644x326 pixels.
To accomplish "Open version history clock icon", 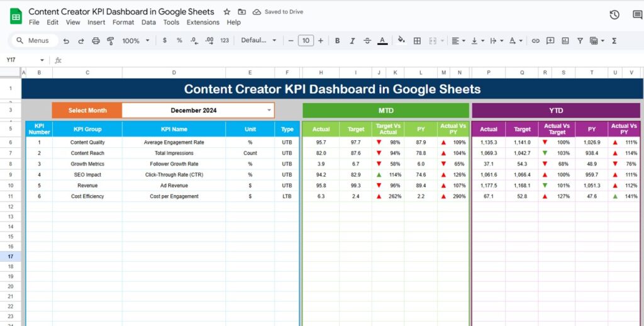I will [x=614, y=15].
